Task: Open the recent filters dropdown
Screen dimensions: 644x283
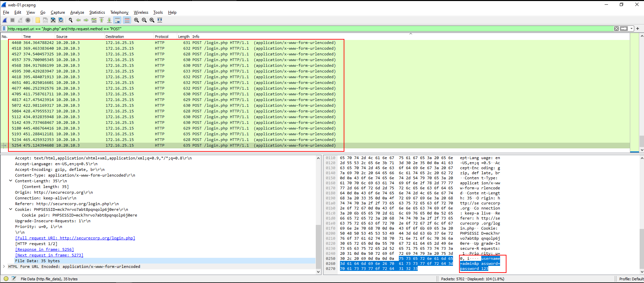Action: pos(632,29)
